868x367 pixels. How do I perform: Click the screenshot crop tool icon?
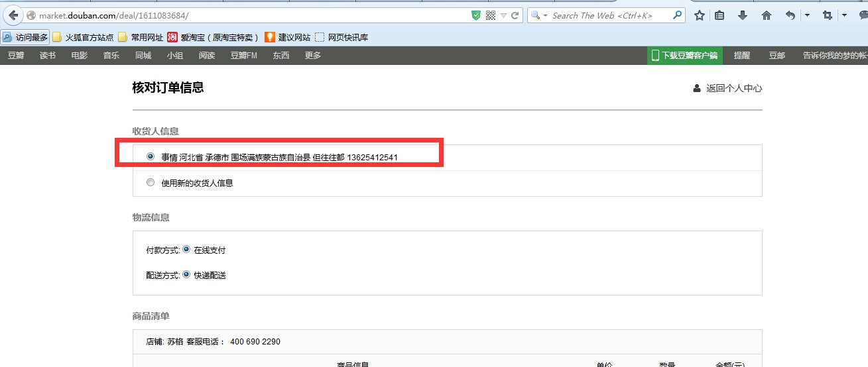[x=827, y=15]
